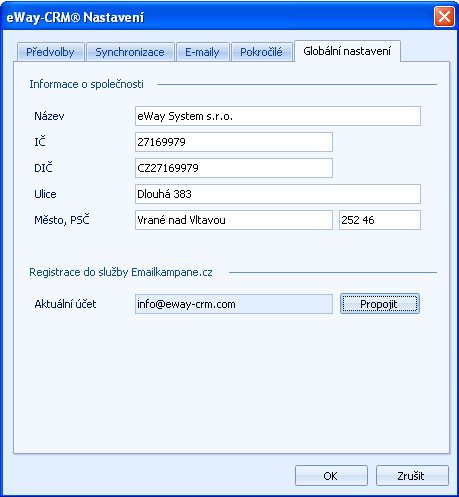
Task: Focus the PSČ field showing 252 46
Action: [380, 220]
